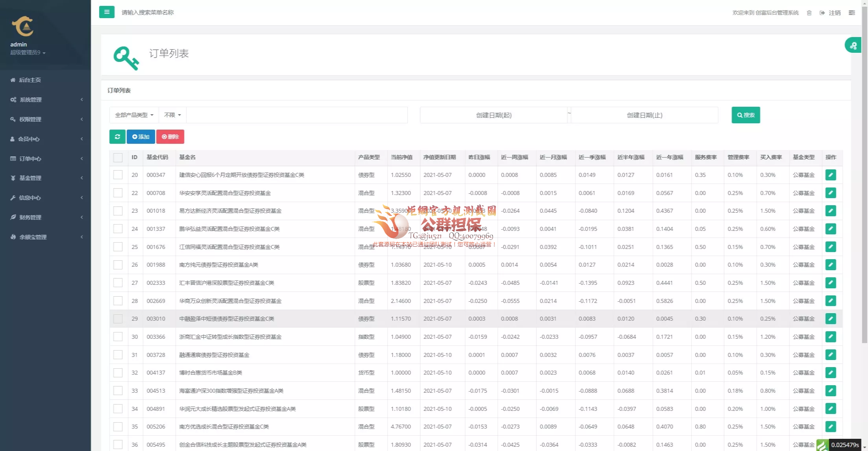
Task: Open 后台主页 in sidebar
Action: coord(30,80)
